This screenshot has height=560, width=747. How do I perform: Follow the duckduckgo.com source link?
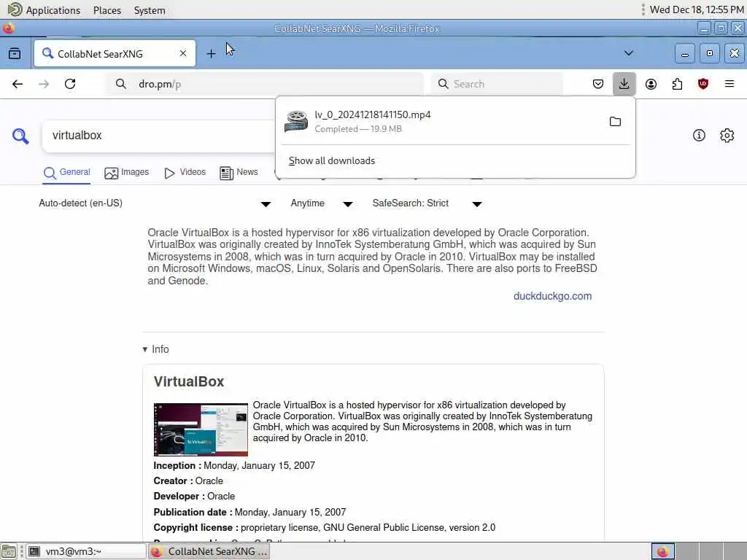[x=552, y=296]
